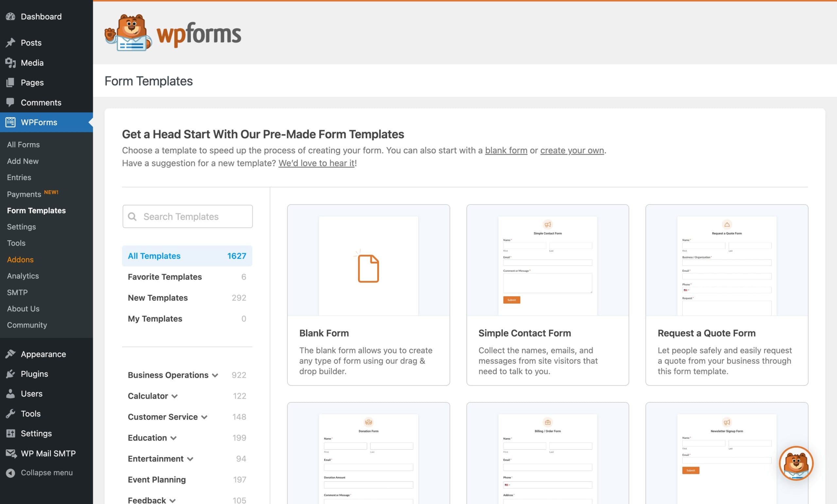Open the Plugins menu label
The width and height of the screenshot is (837, 504).
click(x=34, y=374)
